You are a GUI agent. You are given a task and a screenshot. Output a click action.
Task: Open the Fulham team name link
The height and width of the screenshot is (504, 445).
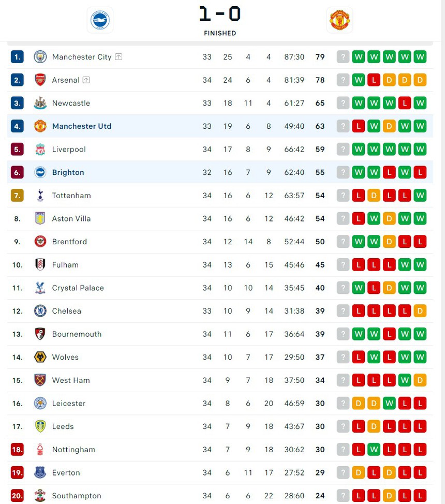65,264
